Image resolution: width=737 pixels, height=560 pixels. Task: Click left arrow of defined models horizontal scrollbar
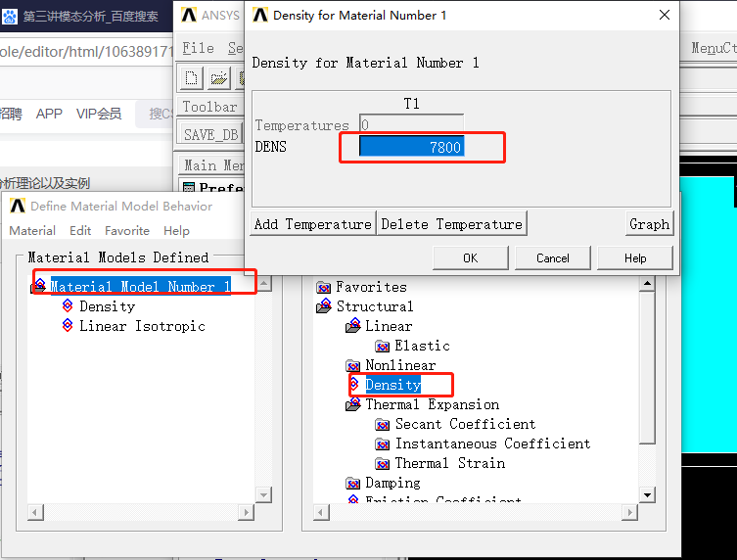[x=35, y=512]
